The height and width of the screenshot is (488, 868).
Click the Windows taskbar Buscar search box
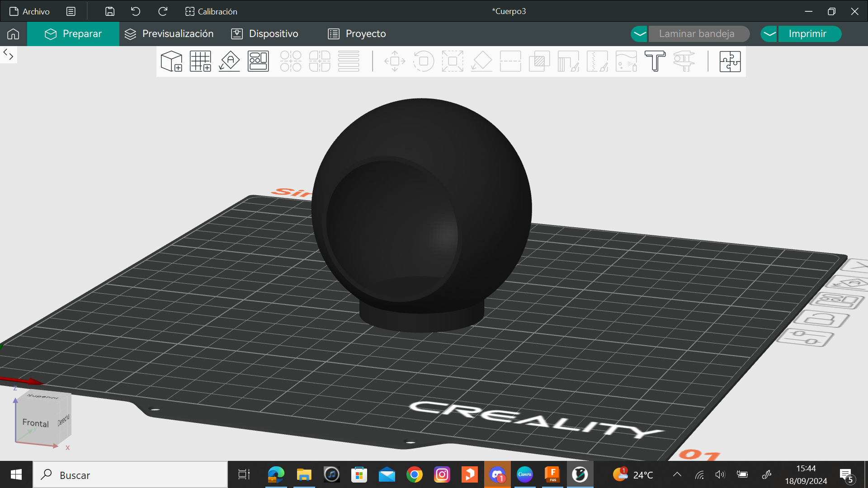click(130, 475)
